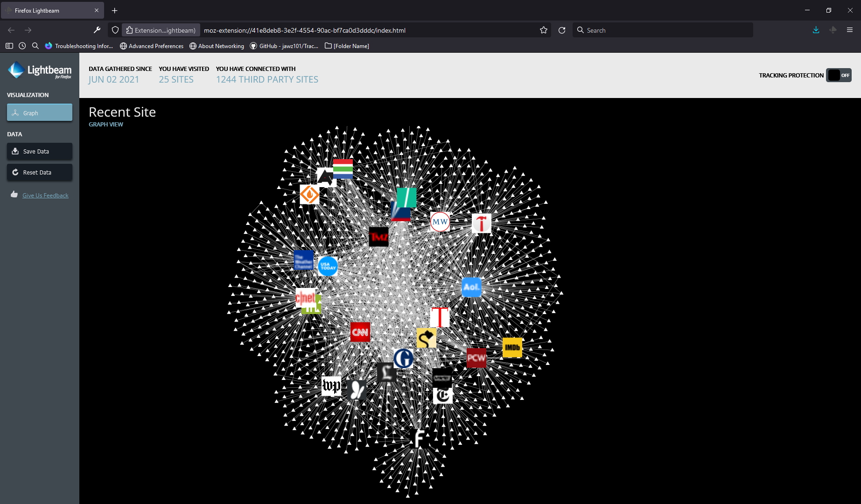
Task: Click the striped flag logo node
Action: click(x=343, y=169)
